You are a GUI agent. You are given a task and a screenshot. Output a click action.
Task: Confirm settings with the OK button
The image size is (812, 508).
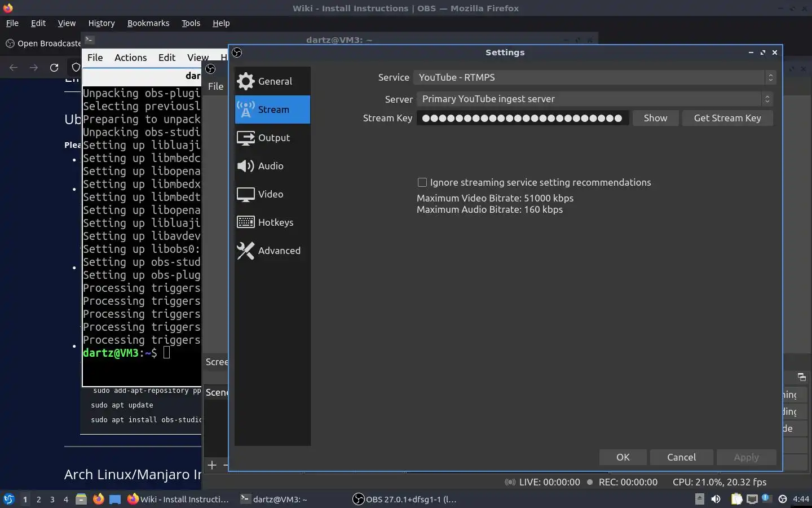click(x=623, y=457)
